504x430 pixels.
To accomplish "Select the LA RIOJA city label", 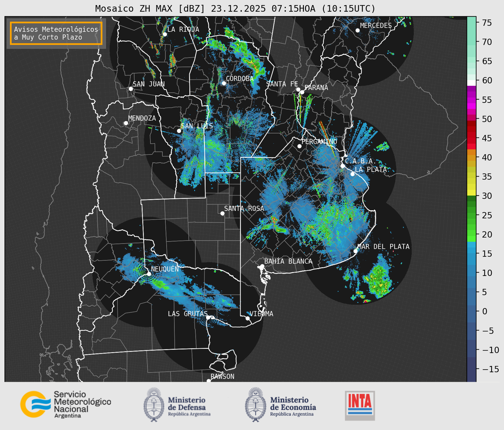I will tap(183, 29).
